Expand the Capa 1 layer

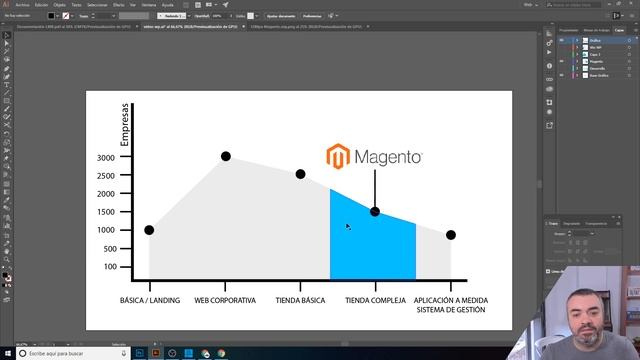[x=577, y=54]
